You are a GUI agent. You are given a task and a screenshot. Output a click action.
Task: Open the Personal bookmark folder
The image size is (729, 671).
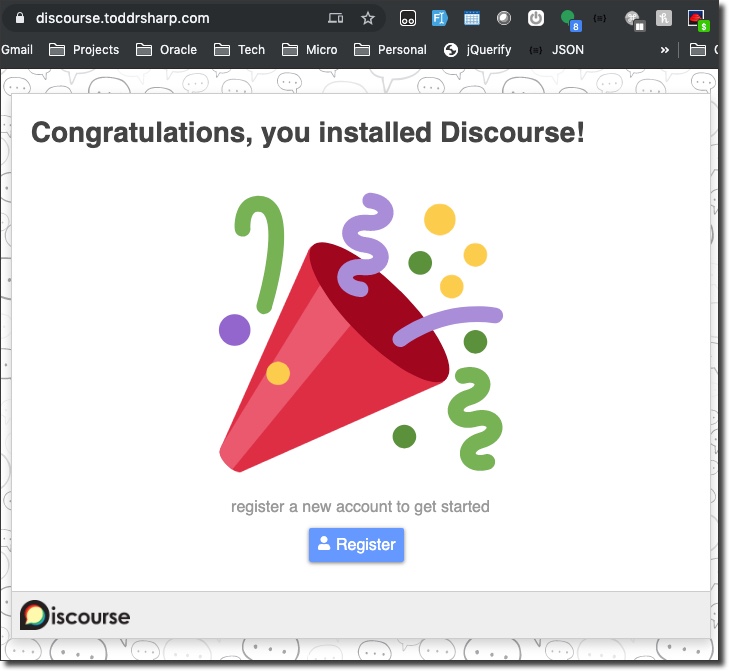pyautogui.click(x=390, y=49)
